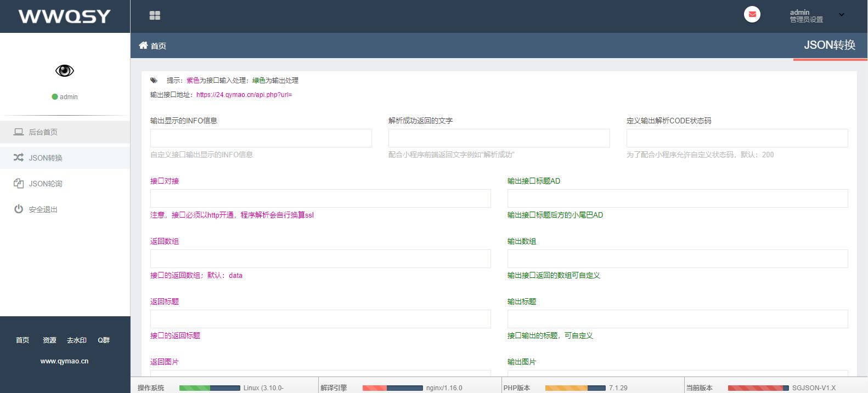Open the 去水印 footer link

tap(77, 340)
